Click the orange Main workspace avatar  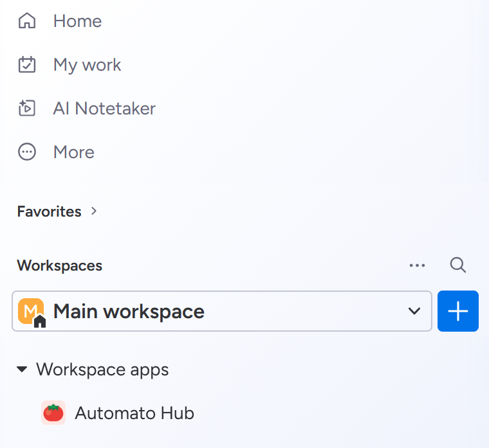[30, 311]
